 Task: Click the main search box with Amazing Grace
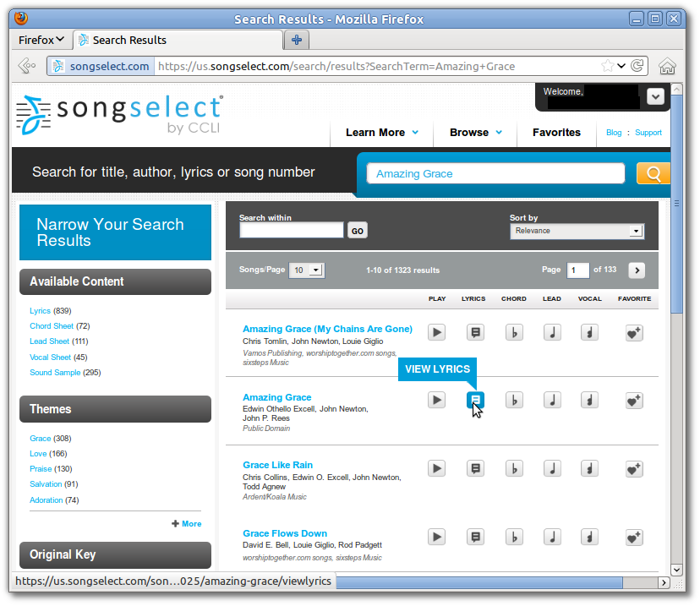(495, 173)
